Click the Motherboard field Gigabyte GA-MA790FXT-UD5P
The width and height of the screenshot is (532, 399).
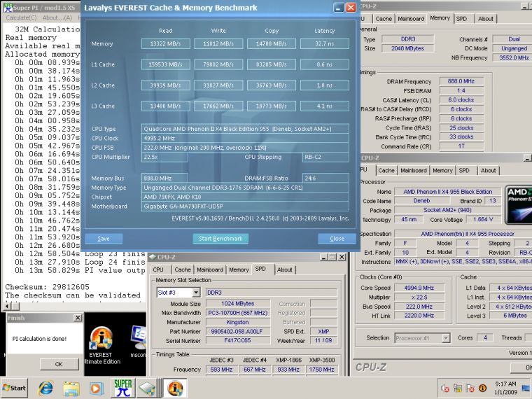[245, 206]
